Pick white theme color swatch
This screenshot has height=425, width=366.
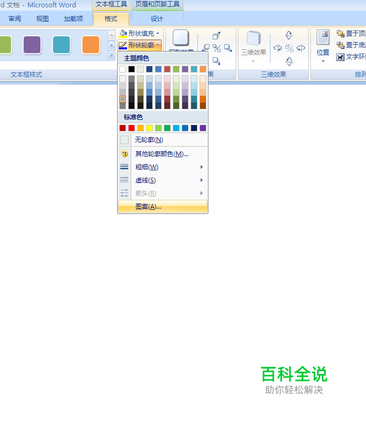[123, 69]
